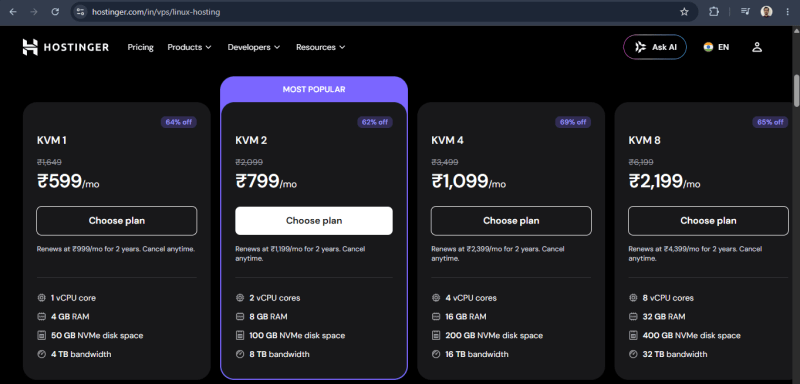The height and width of the screenshot is (384, 800).
Task: View site information next to the URL
Action: [x=80, y=12]
